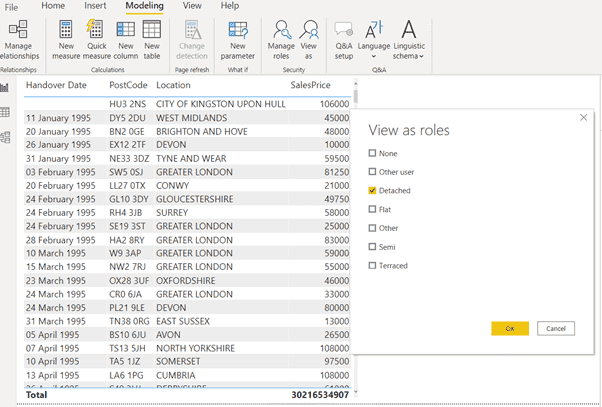Click postcode SW5 0SJ

pos(126,172)
